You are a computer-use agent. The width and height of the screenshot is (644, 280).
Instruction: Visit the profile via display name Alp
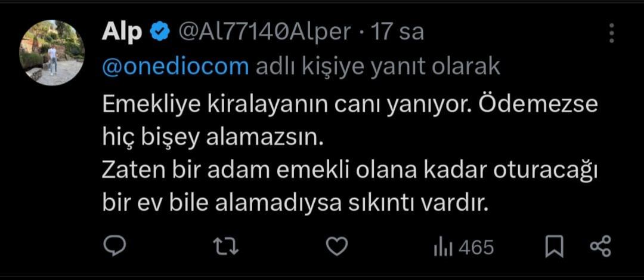coord(122,32)
